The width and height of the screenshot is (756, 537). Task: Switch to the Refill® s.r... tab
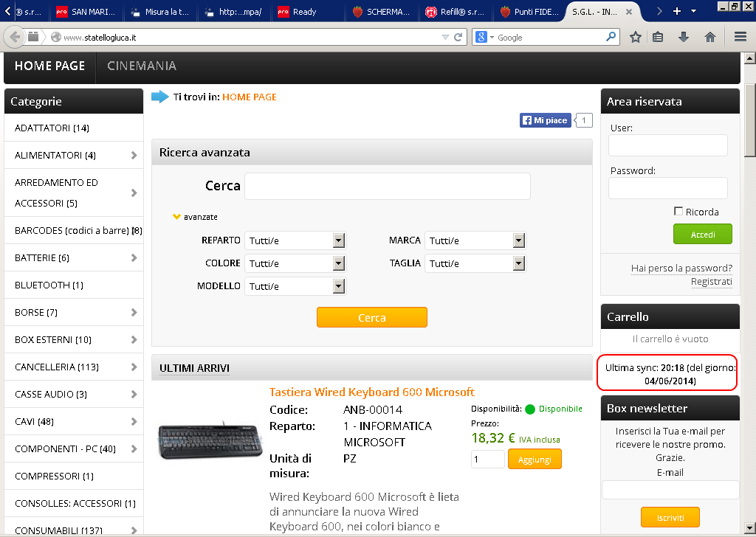pyautogui.click(x=456, y=12)
